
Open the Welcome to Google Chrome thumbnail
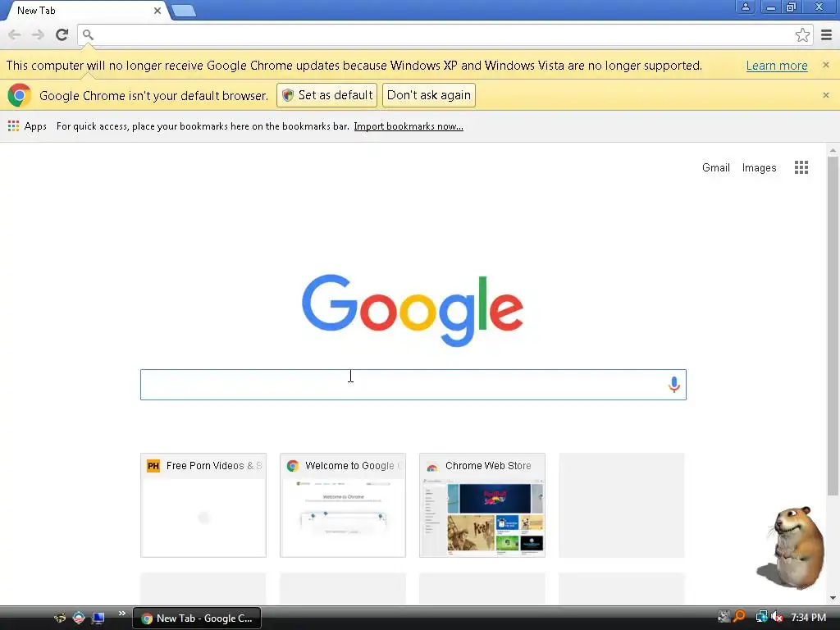[343, 505]
